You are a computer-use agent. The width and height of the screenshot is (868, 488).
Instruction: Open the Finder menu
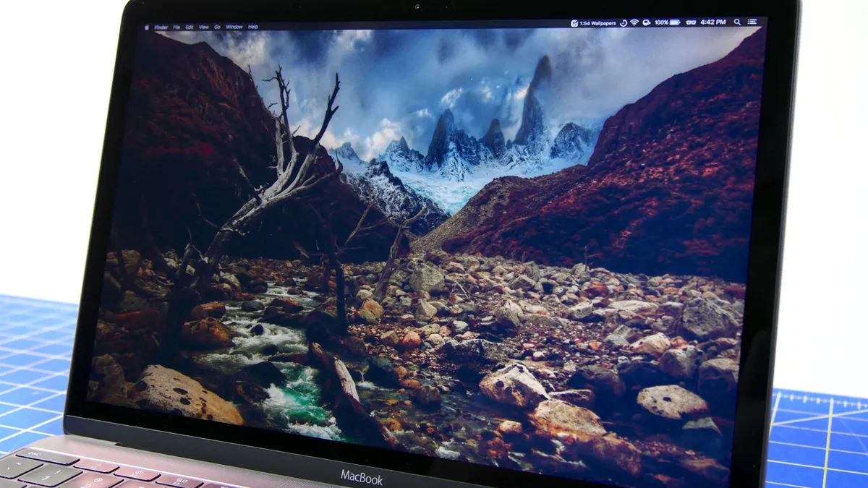click(161, 27)
